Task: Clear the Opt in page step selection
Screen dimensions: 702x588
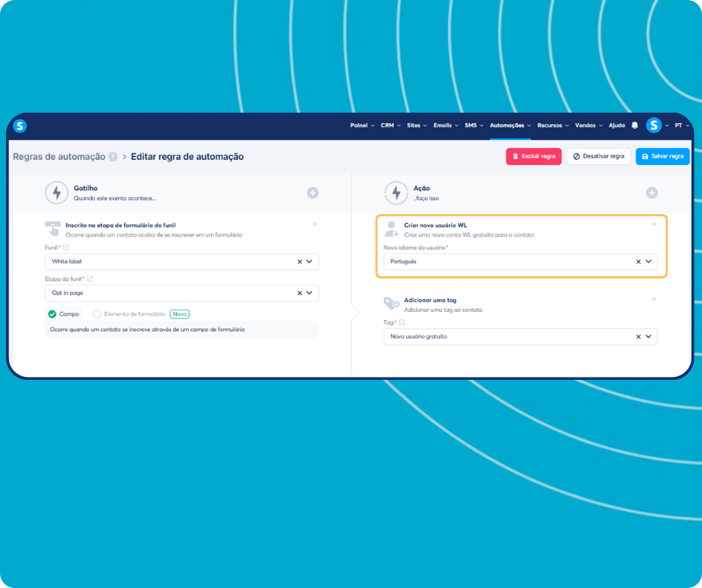Action: [299, 293]
